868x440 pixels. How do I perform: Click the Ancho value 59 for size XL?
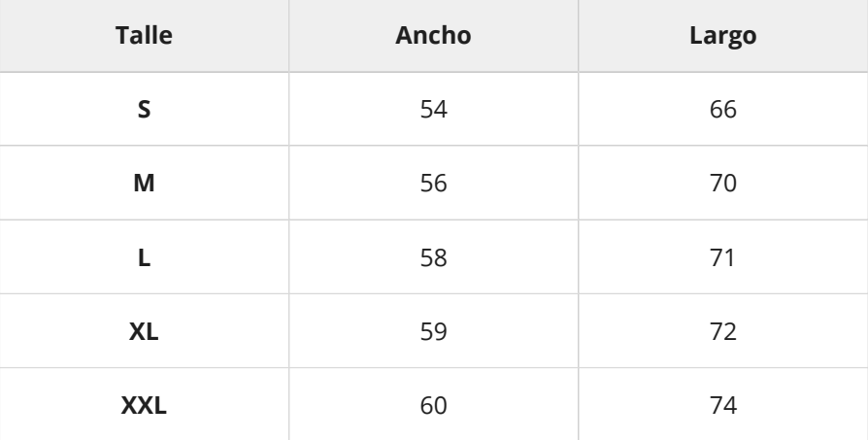[433, 331]
